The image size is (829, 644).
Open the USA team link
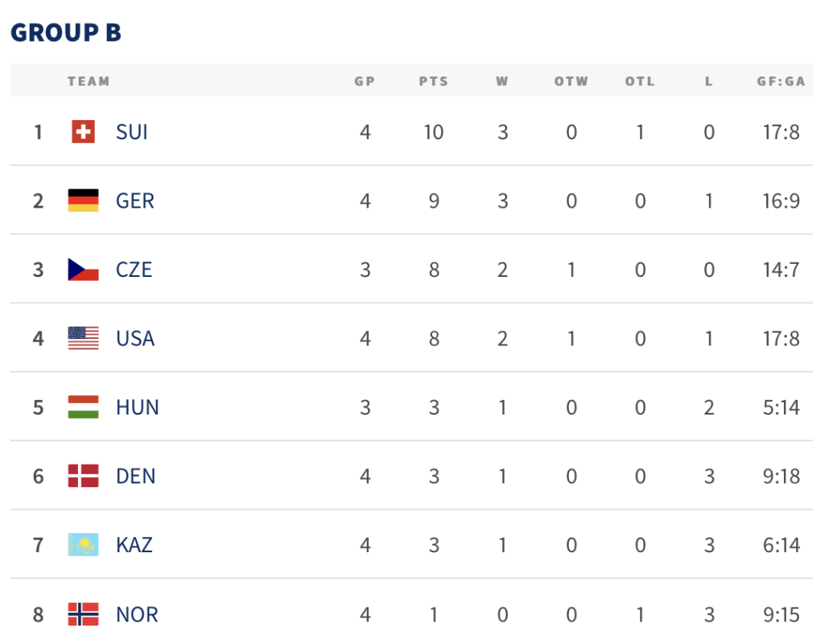point(135,338)
